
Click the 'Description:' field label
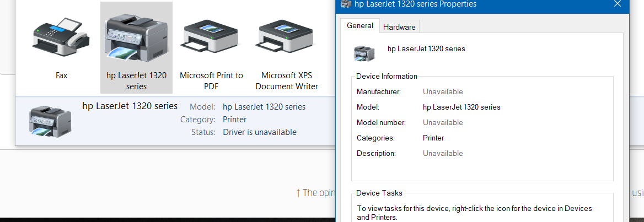coord(376,153)
